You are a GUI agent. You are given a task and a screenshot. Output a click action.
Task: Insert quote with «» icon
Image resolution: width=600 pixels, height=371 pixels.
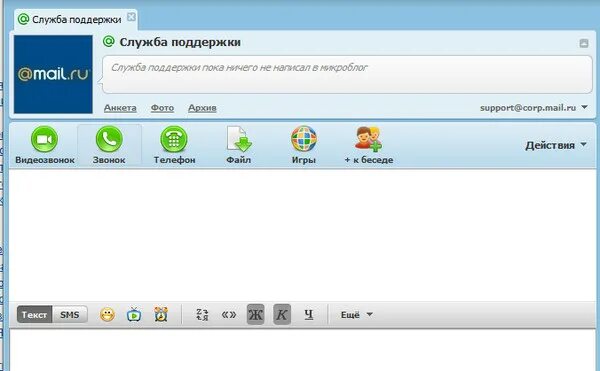[229, 315]
